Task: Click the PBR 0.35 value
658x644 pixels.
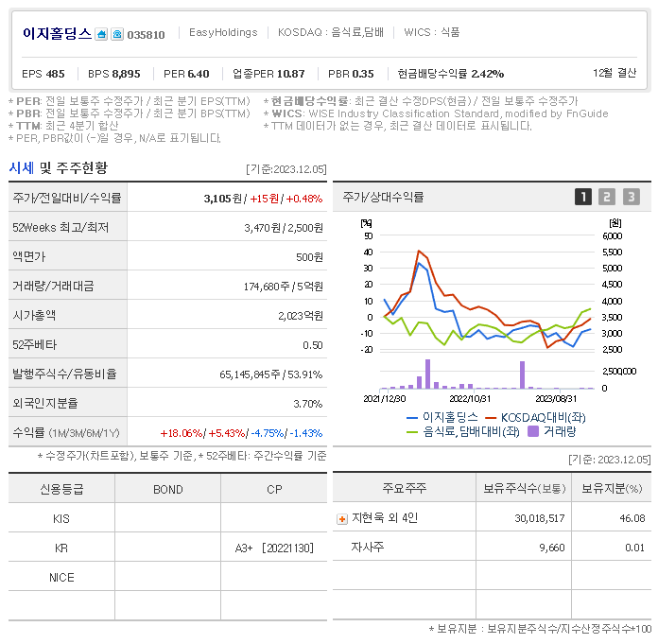Action: coord(351,74)
